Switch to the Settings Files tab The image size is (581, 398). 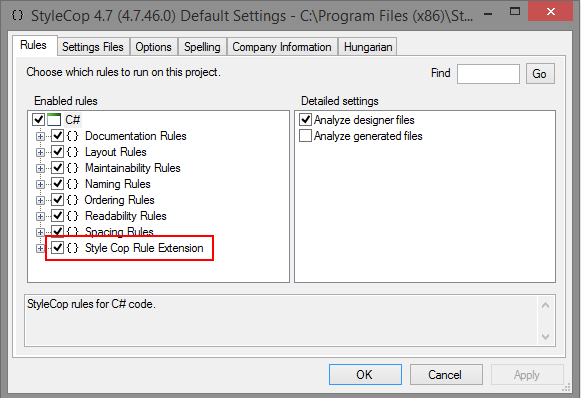(93, 47)
